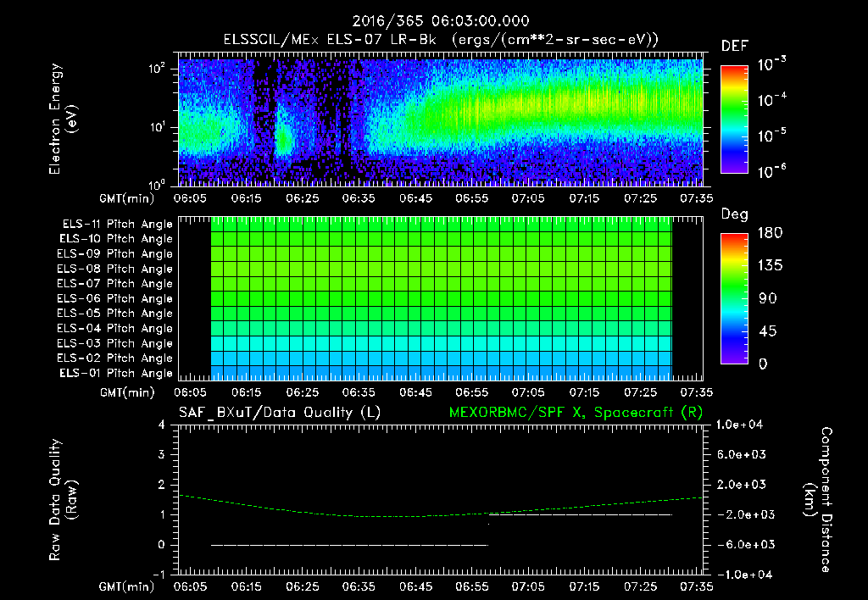Image resolution: width=868 pixels, height=600 pixels.
Task: Click the Electron Energy (eV) axis label
Action: (63, 119)
